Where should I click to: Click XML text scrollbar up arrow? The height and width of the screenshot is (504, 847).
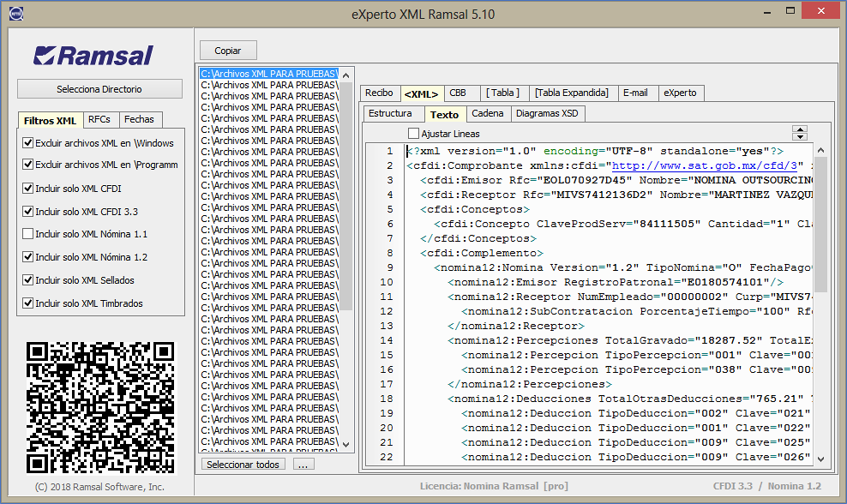tap(820, 150)
